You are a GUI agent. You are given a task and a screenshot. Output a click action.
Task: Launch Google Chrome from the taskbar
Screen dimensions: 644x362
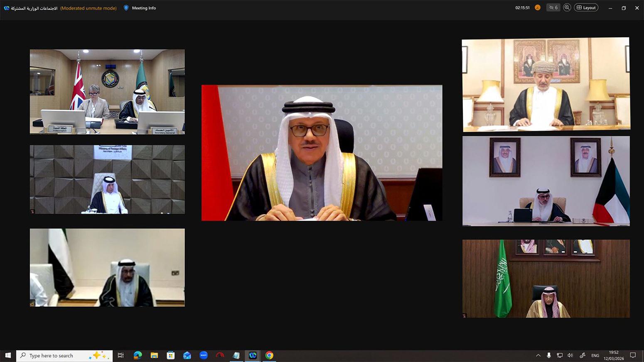(269, 355)
